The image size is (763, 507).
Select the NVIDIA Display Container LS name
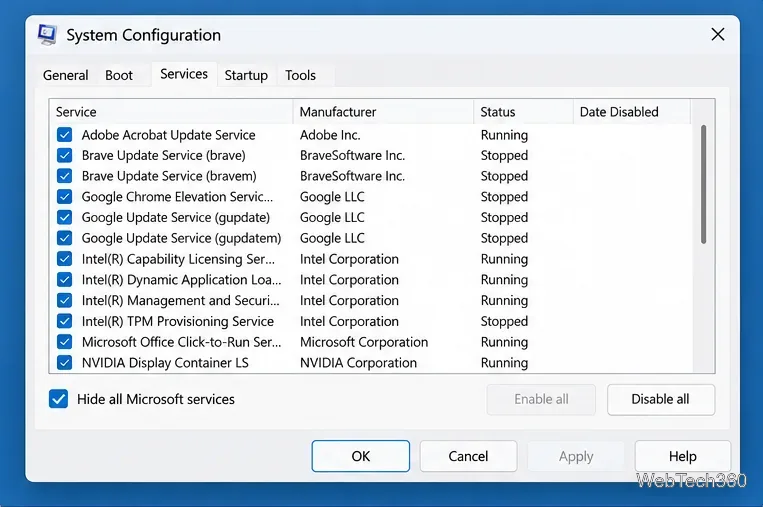tap(165, 362)
